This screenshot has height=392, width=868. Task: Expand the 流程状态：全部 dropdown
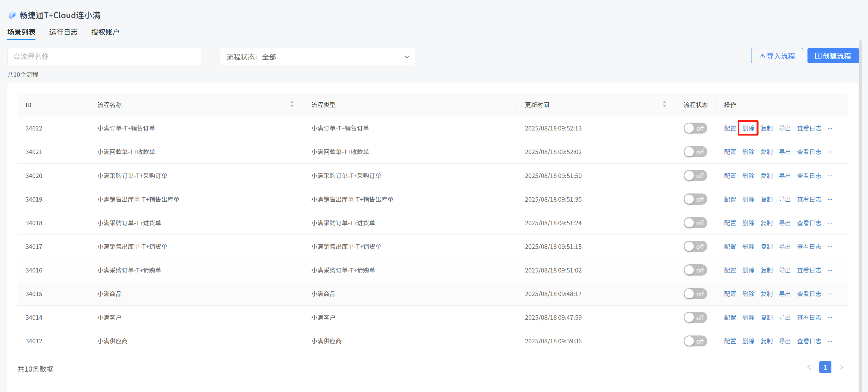coord(317,57)
